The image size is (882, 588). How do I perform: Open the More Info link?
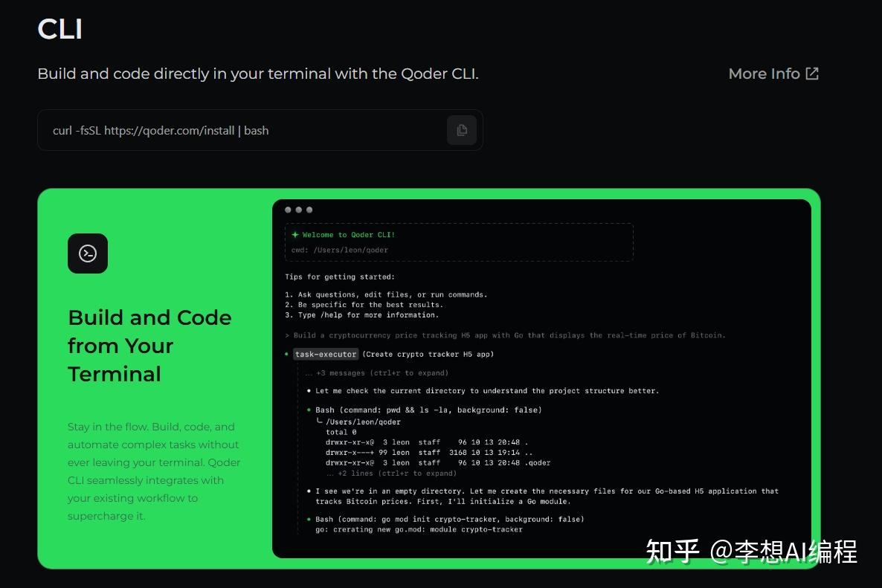click(764, 73)
